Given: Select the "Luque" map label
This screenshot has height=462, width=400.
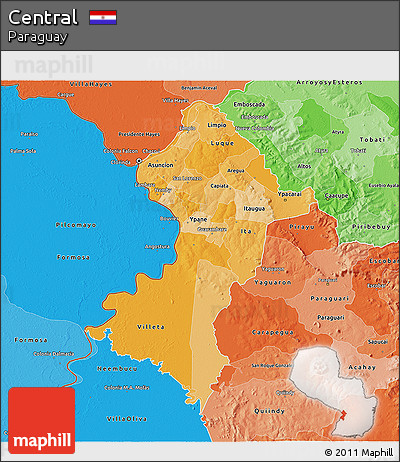Looking at the screenshot, I should [x=222, y=143].
